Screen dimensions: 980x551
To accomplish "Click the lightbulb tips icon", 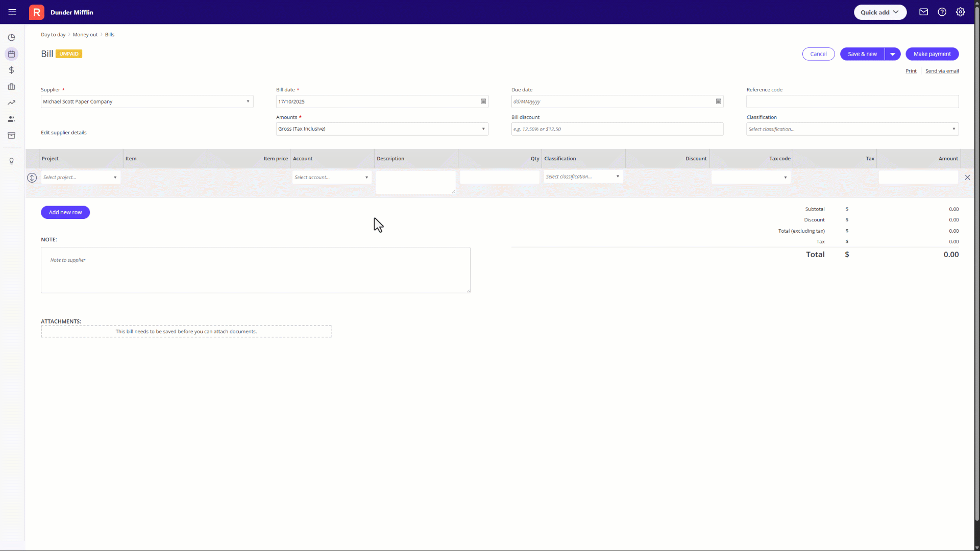I will [x=11, y=161].
